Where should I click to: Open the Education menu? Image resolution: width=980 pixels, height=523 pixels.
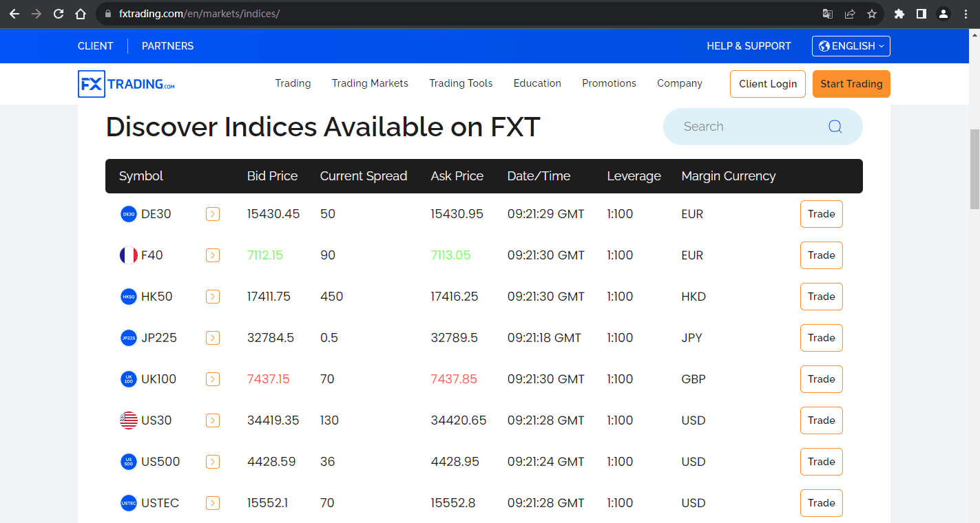[x=537, y=83]
